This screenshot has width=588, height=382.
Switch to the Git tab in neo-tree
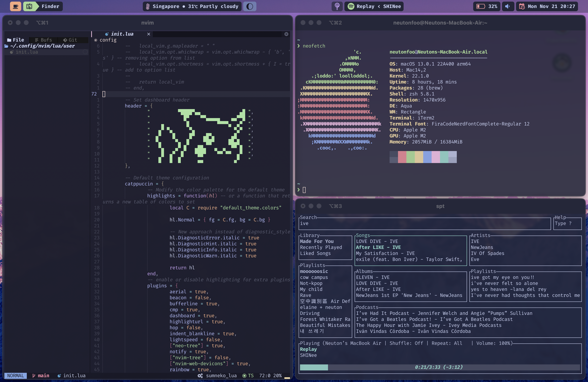coord(70,40)
